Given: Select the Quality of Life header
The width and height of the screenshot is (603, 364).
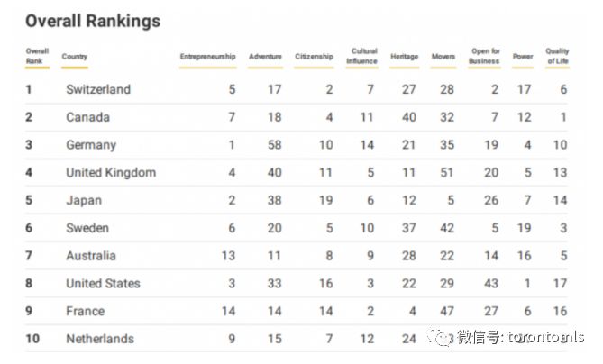Looking at the screenshot, I should tap(557, 56).
